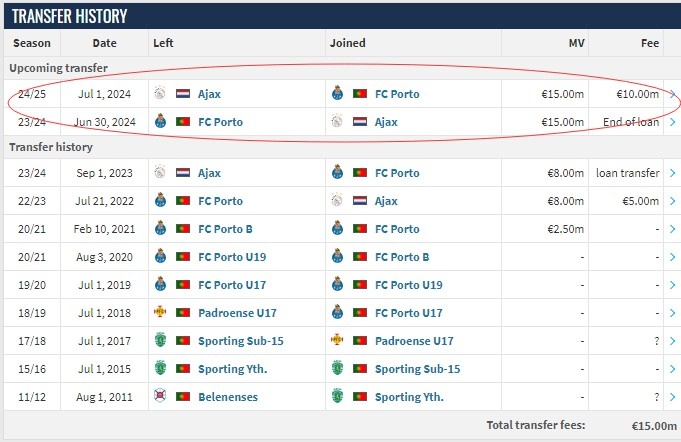This screenshot has width=681, height=442.
Task: Click Belenenses crest in 11/12 row
Action: click(x=160, y=396)
